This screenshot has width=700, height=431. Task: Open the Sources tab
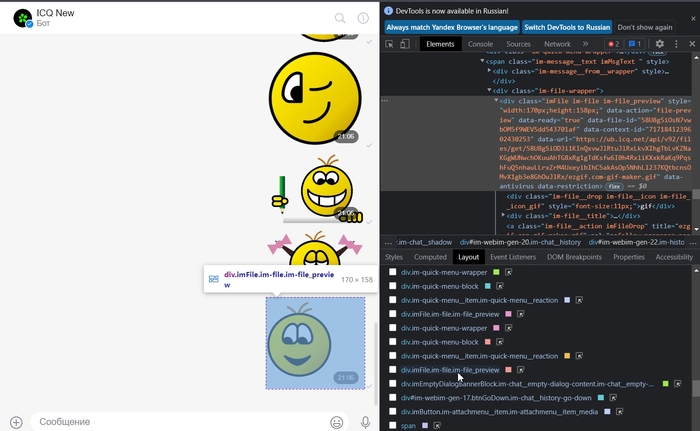coord(518,44)
